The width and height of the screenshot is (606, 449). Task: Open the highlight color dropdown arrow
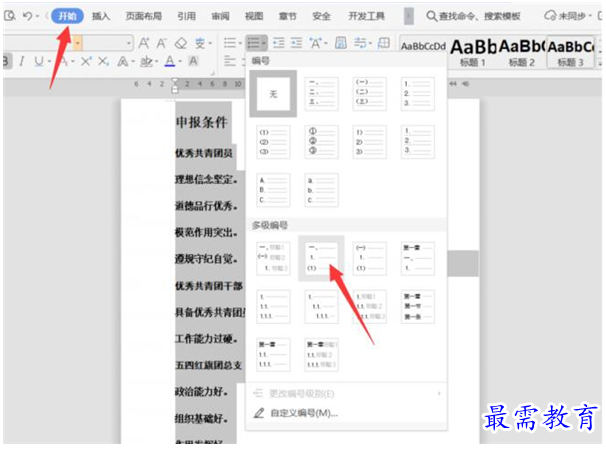coord(157,62)
